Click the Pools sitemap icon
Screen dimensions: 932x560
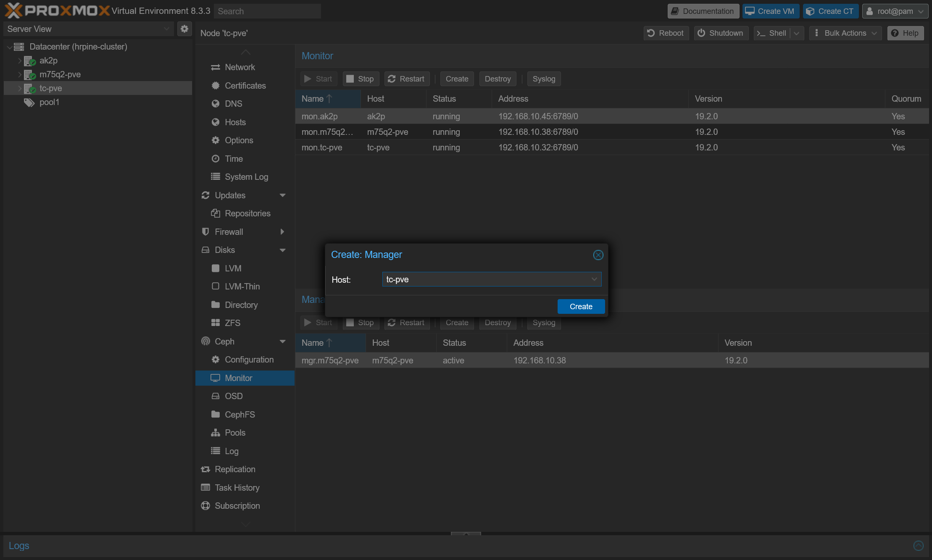tap(216, 433)
